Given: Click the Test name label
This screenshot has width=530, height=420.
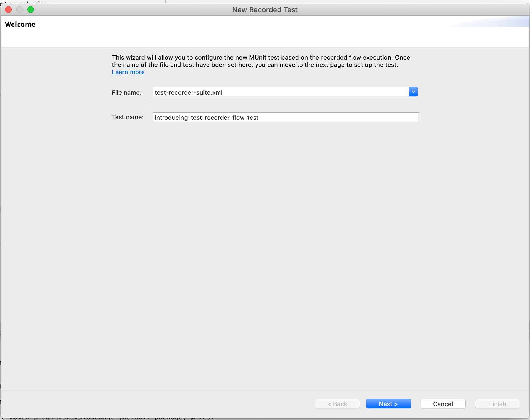Looking at the screenshot, I should pos(127,117).
